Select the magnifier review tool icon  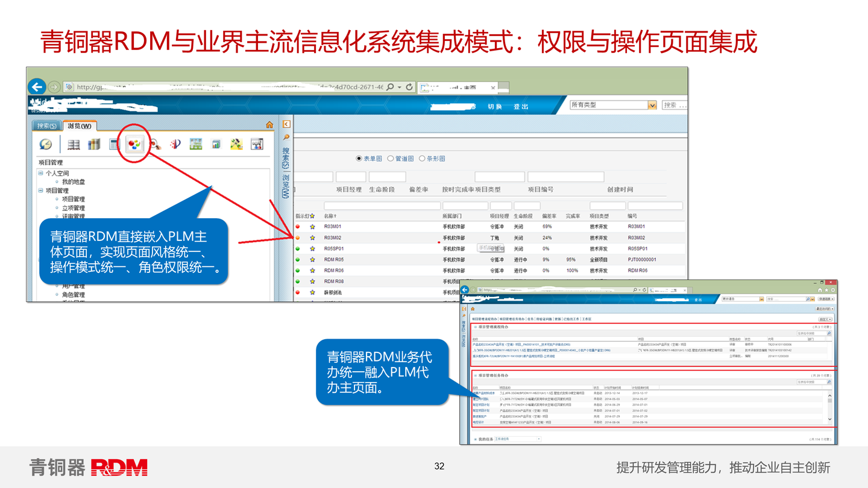pyautogui.click(x=156, y=143)
